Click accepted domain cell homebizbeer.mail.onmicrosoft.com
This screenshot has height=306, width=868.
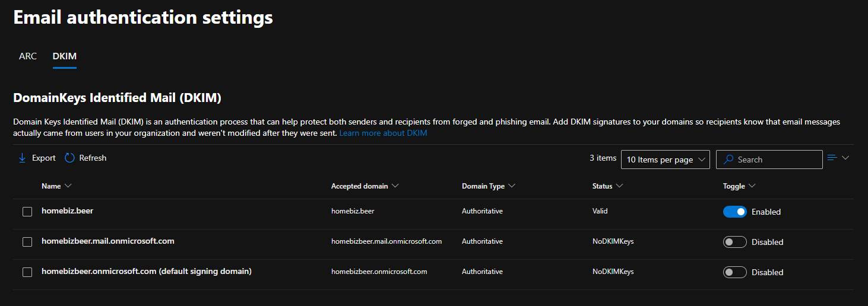point(387,241)
